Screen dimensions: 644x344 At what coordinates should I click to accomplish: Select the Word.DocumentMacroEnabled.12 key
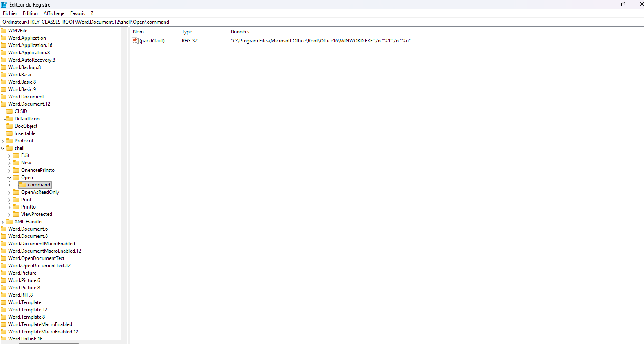click(44, 251)
